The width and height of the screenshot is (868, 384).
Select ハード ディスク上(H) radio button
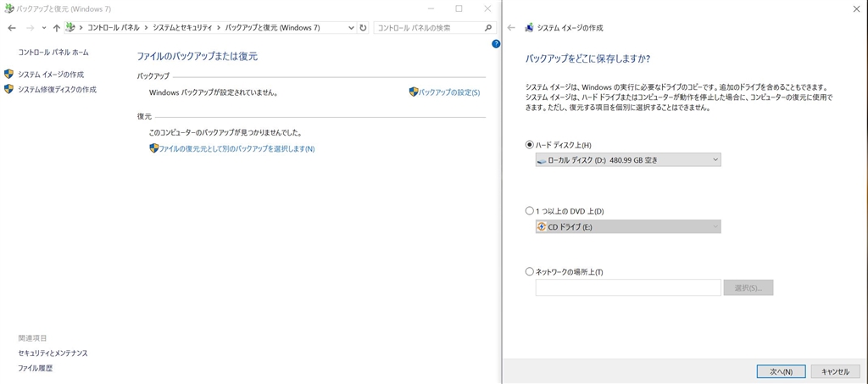pyautogui.click(x=529, y=145)
